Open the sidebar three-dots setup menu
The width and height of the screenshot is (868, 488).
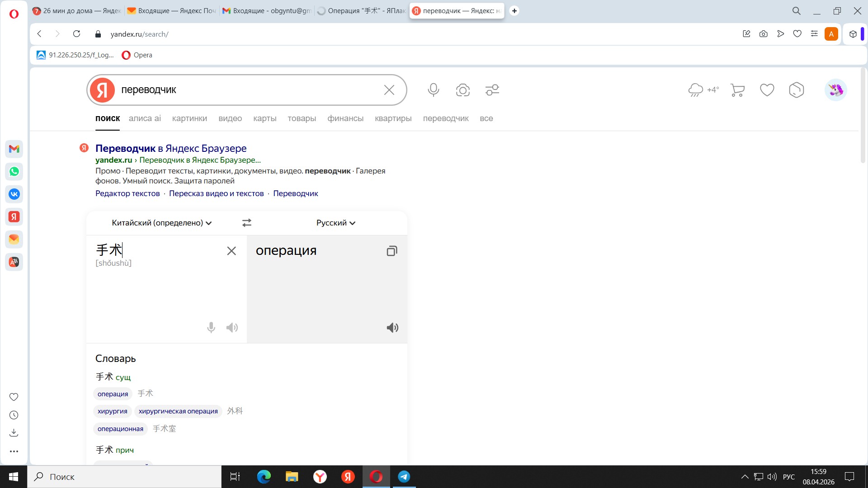pyautogui.click(x=14, y=451)
